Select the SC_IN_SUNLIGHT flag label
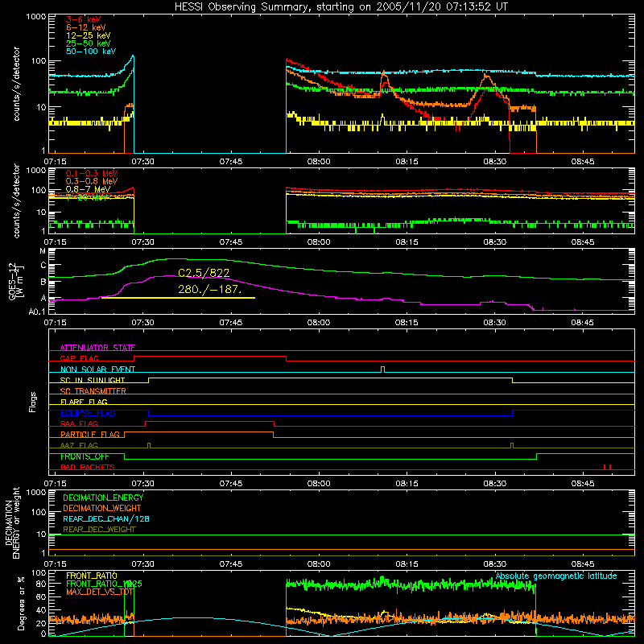644x644 pixels. (x=93, y=380)
